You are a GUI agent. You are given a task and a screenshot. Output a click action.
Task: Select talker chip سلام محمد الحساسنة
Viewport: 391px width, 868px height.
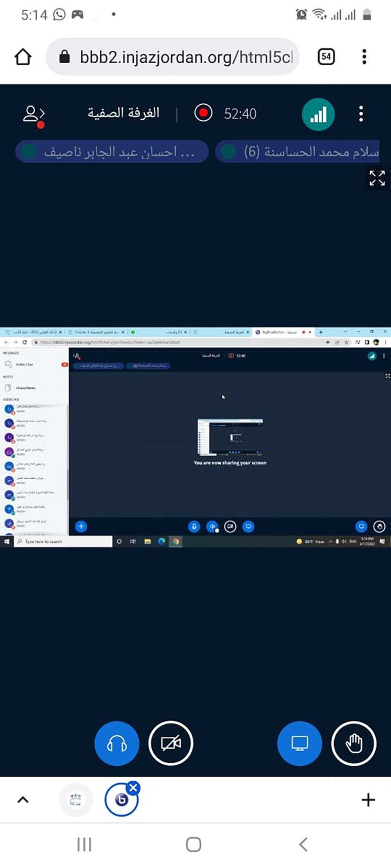297,152
